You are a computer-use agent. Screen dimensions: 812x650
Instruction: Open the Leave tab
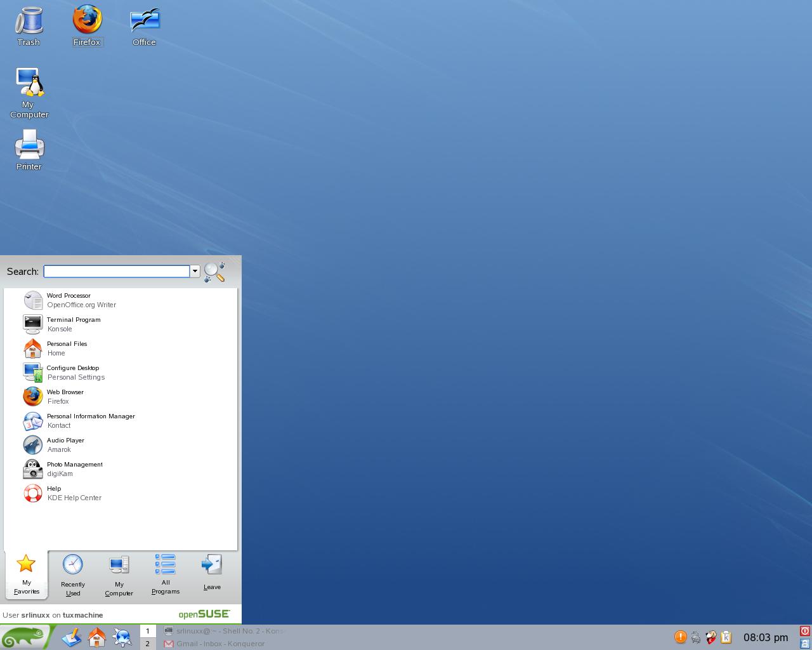coord(212,573)
